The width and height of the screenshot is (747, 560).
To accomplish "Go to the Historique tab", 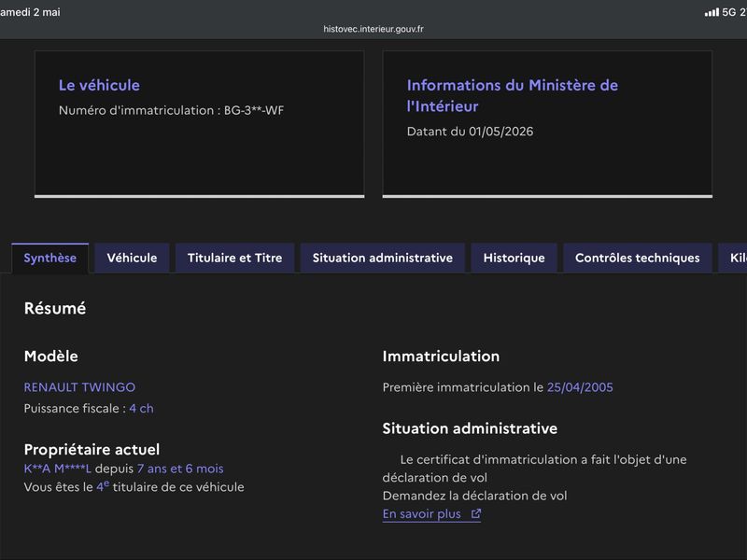I will [514, 258].
